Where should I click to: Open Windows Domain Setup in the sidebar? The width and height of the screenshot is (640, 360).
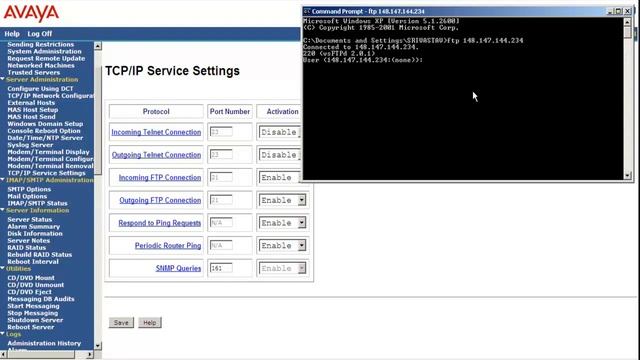[45, 124]
